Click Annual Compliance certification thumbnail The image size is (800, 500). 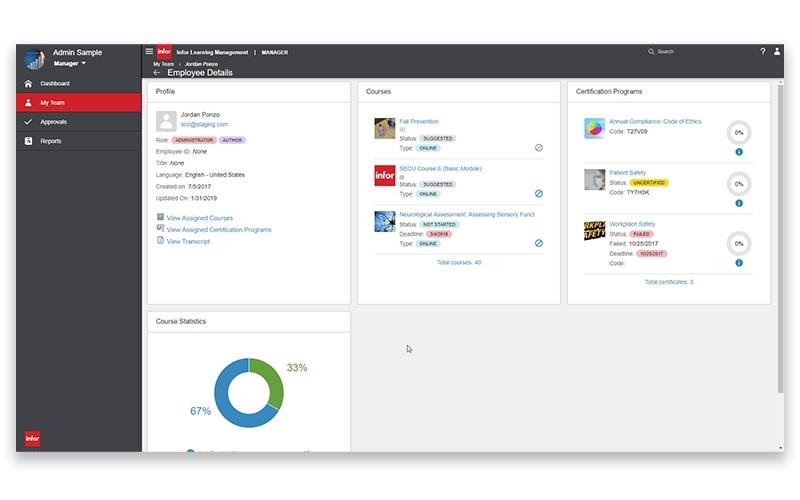click(594, 128)
